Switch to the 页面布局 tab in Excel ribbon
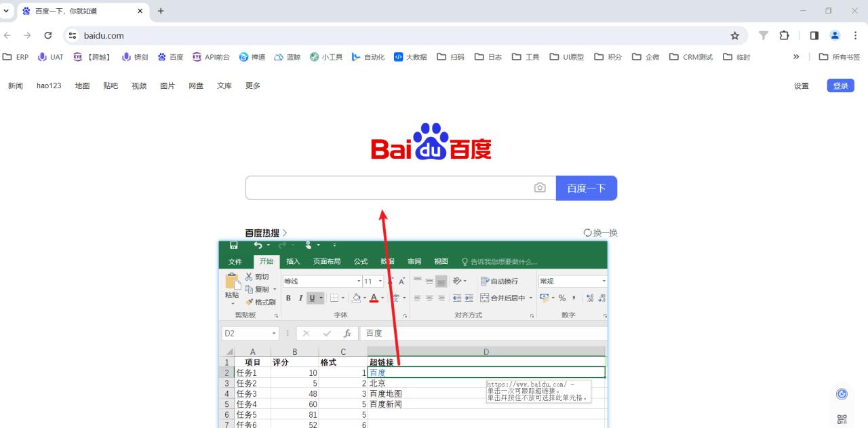This screenshot has width=868, height=428. [x=327, y=262]
